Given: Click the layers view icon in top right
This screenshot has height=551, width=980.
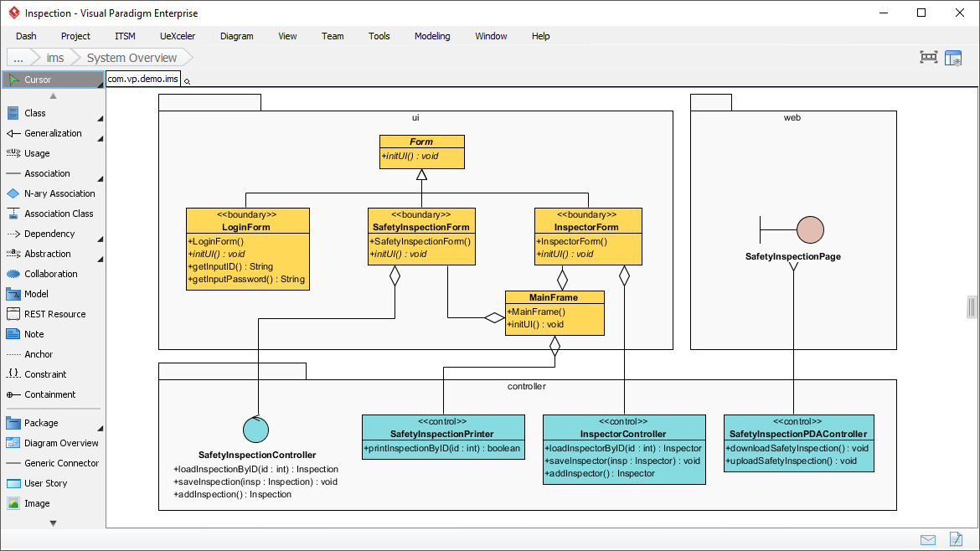Looking at the screenshot, I should [953, 57].
